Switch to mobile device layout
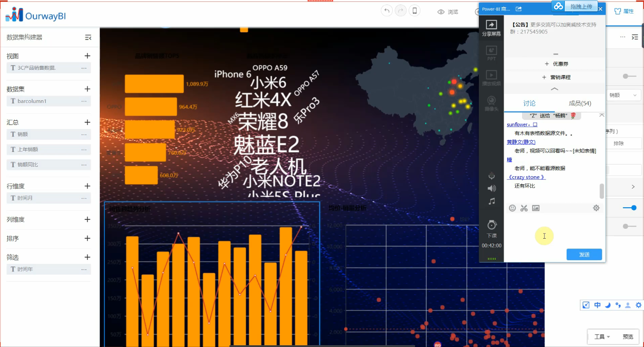The image size is (644, 347). point(415,11)
